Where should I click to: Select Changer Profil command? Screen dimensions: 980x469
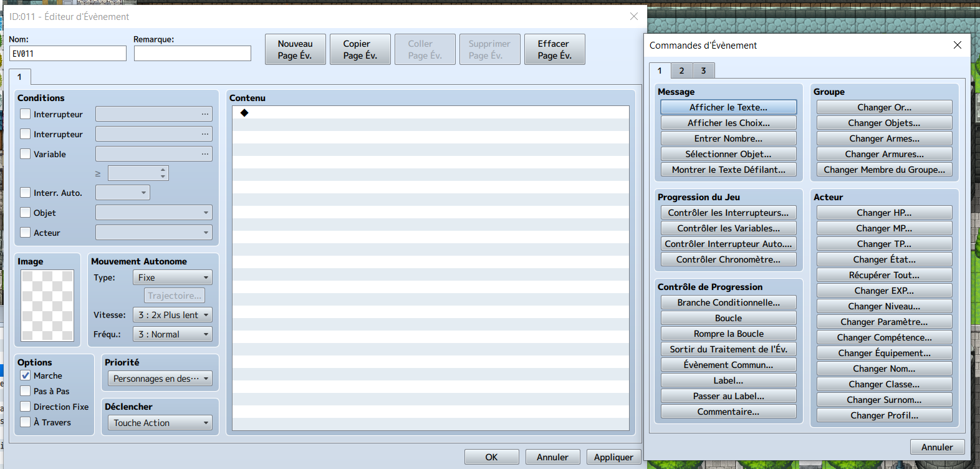885,415
